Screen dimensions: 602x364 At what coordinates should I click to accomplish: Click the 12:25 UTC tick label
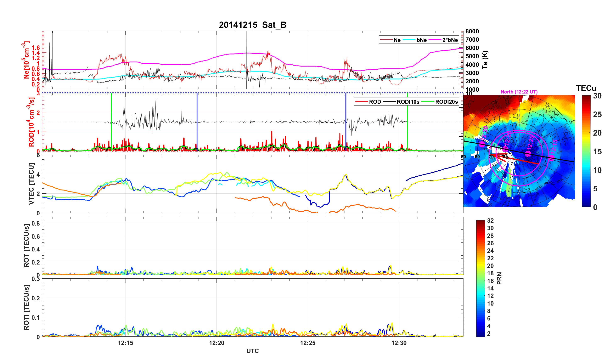coord(308,343)
